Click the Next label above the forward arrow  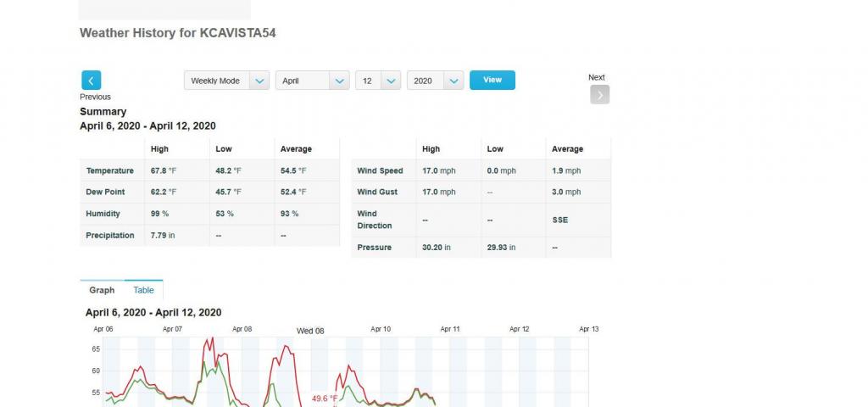pyautogui.click(x=596, y=77)
